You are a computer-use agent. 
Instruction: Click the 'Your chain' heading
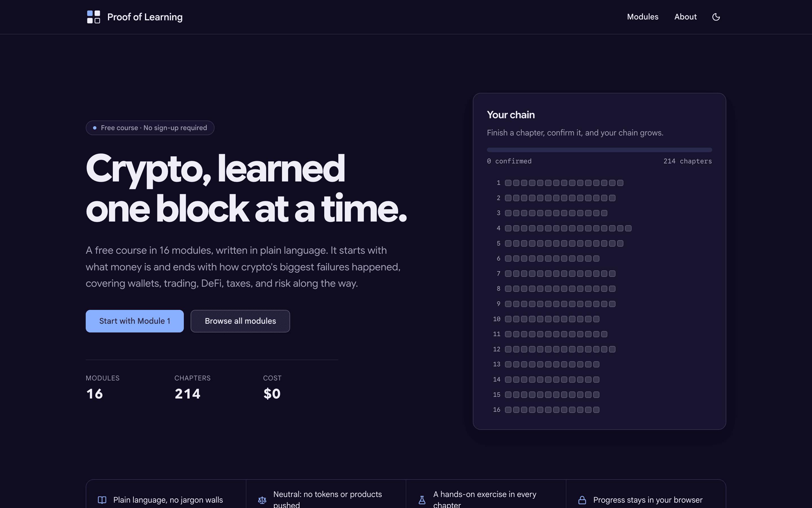(511, 115)
